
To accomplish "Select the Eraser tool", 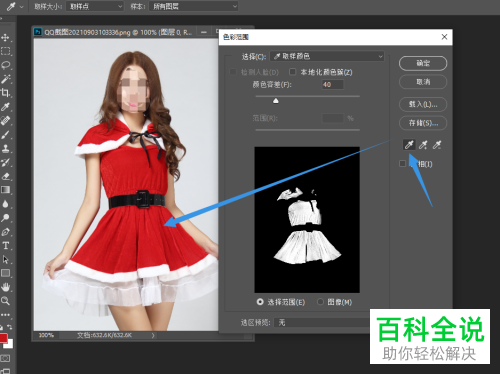I will [5, 176].
